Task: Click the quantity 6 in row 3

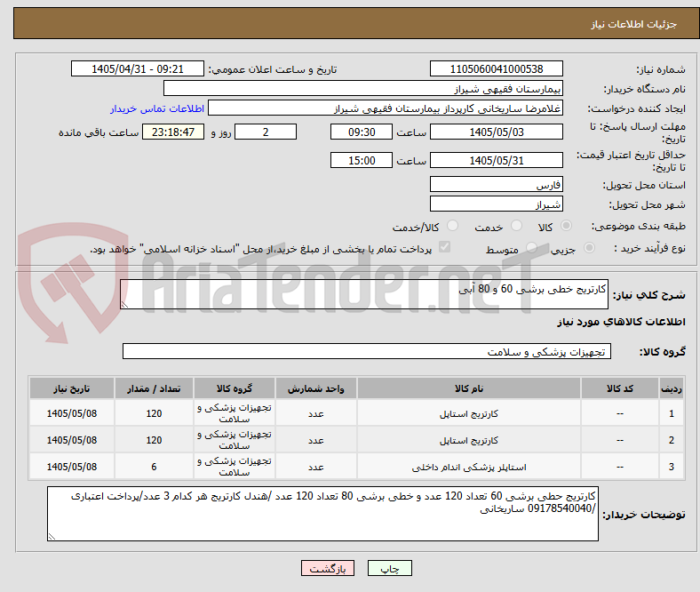Action: coord(154,467)
